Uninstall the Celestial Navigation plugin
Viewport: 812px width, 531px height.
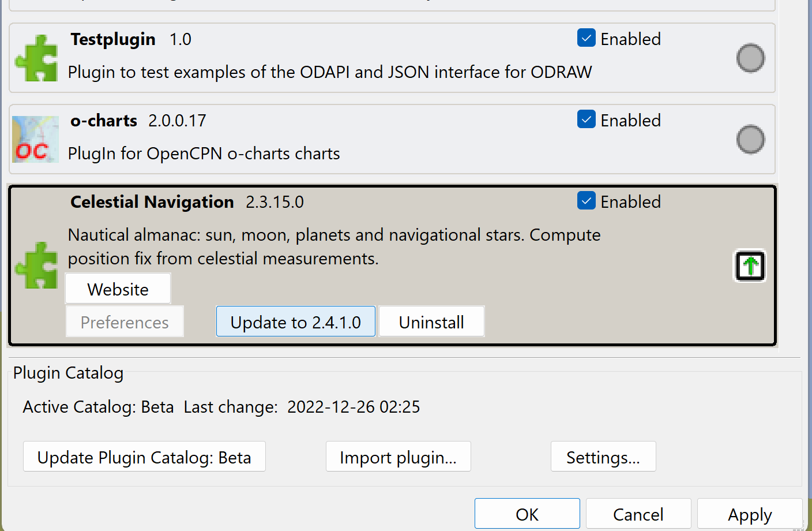coord(431,321)
